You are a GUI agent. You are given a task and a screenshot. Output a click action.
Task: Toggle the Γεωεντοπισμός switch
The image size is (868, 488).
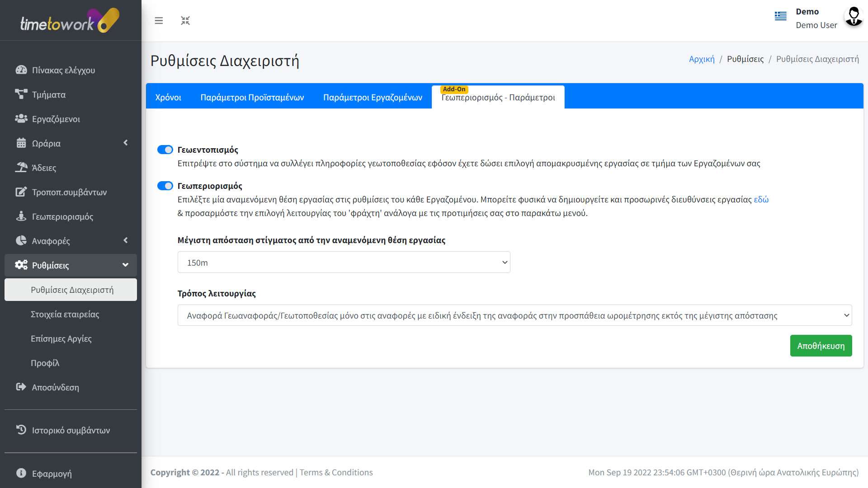click(165, 150)
